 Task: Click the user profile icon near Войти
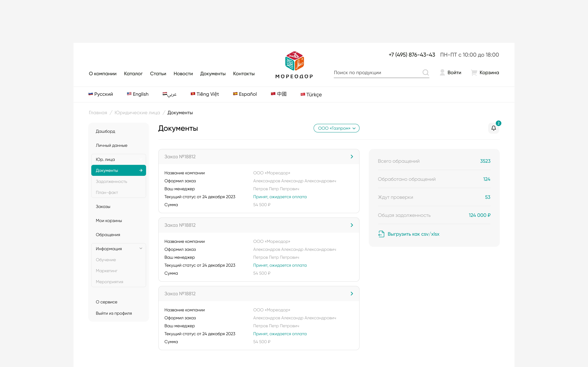point(442,72)
